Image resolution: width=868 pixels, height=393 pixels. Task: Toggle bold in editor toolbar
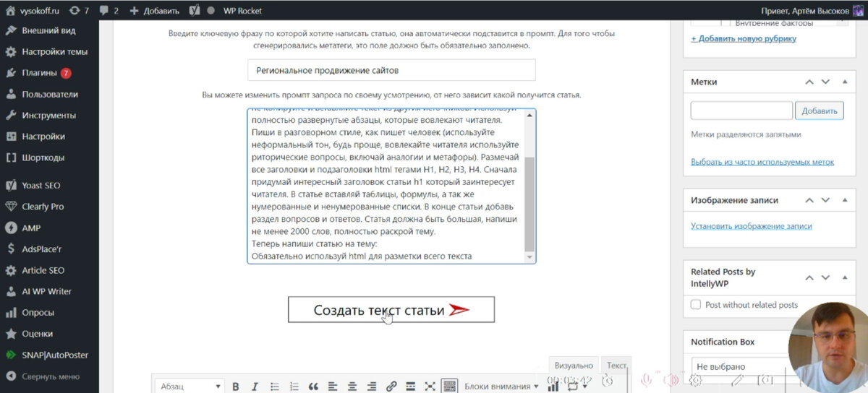[236, 386]
